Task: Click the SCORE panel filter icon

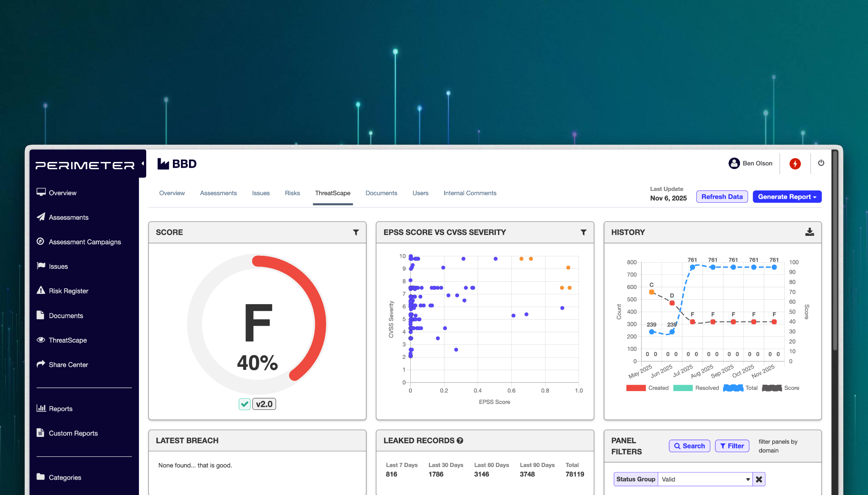Action: click(356, 232)
